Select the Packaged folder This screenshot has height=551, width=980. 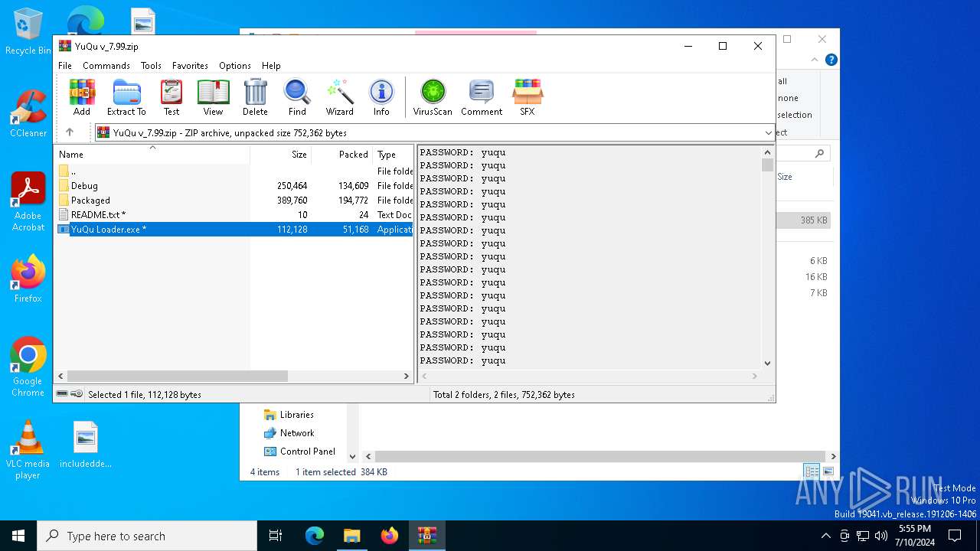pyautogui.click(x=235, y=200)
